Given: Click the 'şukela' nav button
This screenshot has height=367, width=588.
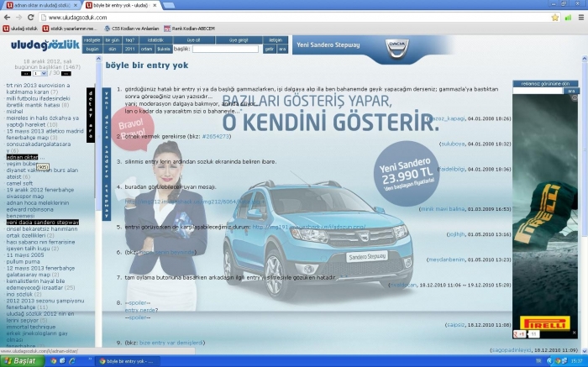Looking at the screenshot, I should coord(164,49).
